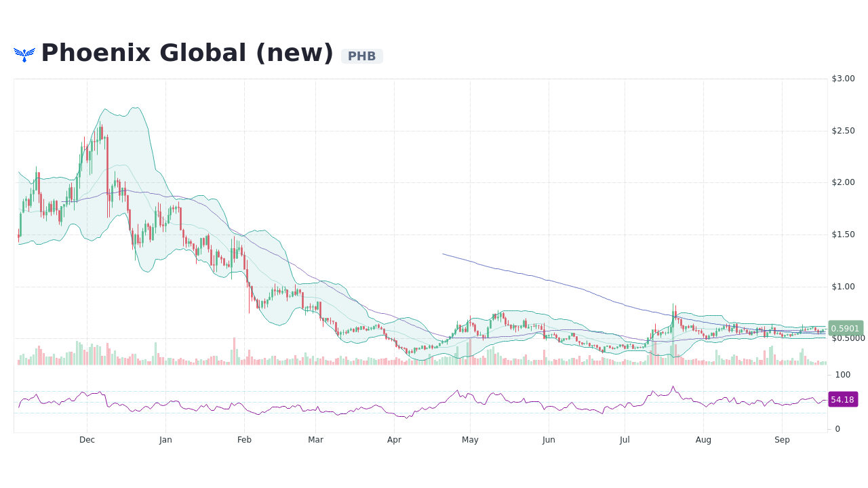Screen dimensions: 868x488
Task: Select the Apr date axis label
Action: click(x=394, y=440)
